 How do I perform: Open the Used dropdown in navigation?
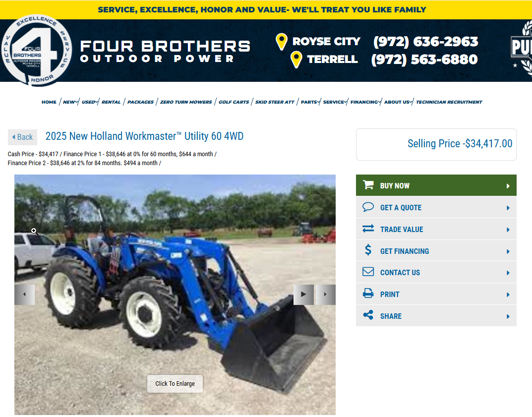90,102
